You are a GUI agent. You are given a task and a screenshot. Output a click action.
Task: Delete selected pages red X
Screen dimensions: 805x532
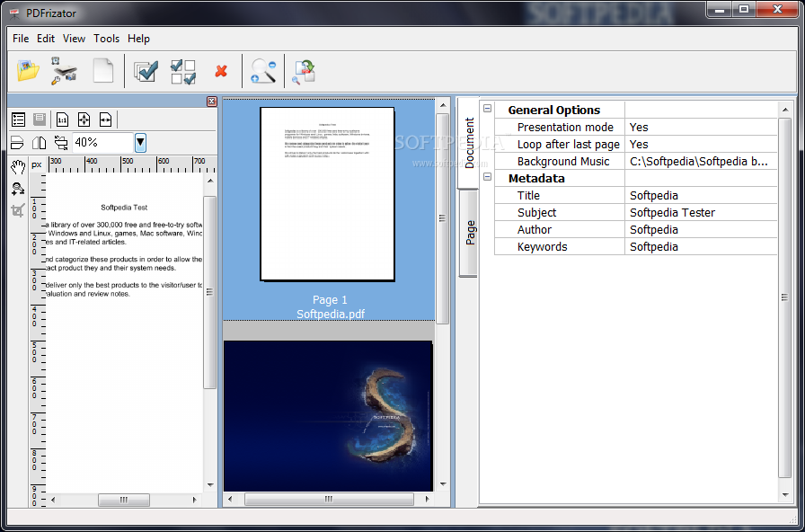(221, 71)
